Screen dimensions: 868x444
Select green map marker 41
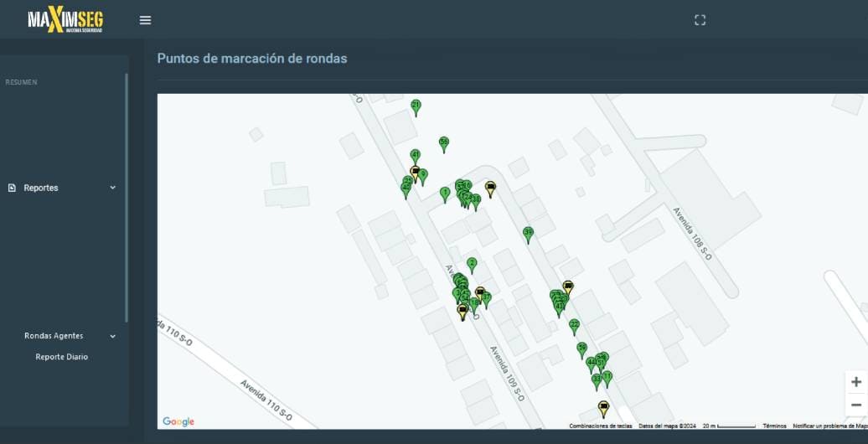pyautogui.click(x=416, y=156)
